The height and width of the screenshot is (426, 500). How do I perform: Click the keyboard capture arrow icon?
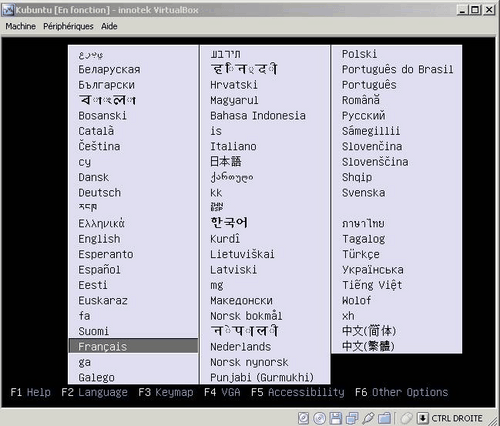click(x=423, y=418)
